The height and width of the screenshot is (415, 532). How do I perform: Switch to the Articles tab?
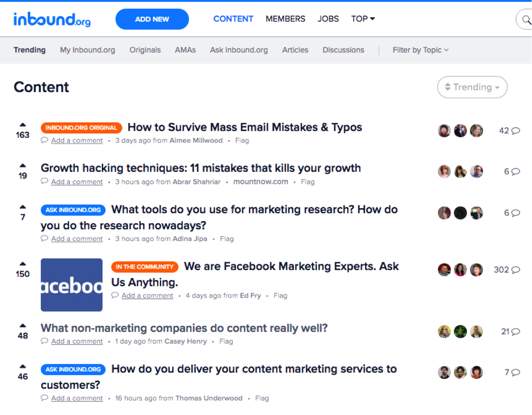click(x=295, y=50)
